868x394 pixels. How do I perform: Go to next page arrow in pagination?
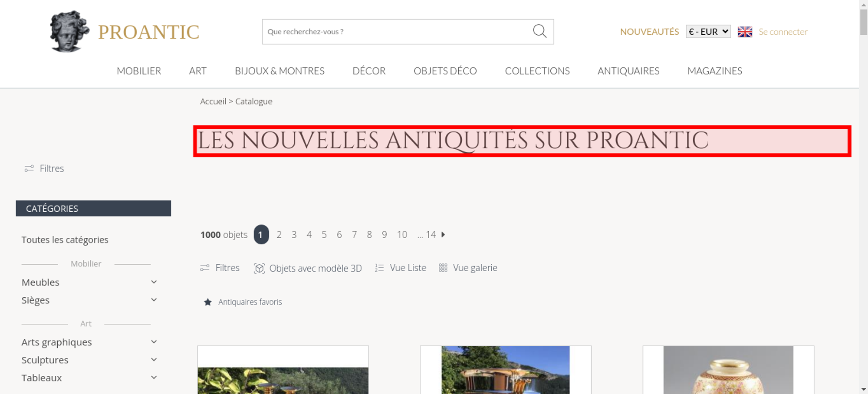[x=443, y=234]
